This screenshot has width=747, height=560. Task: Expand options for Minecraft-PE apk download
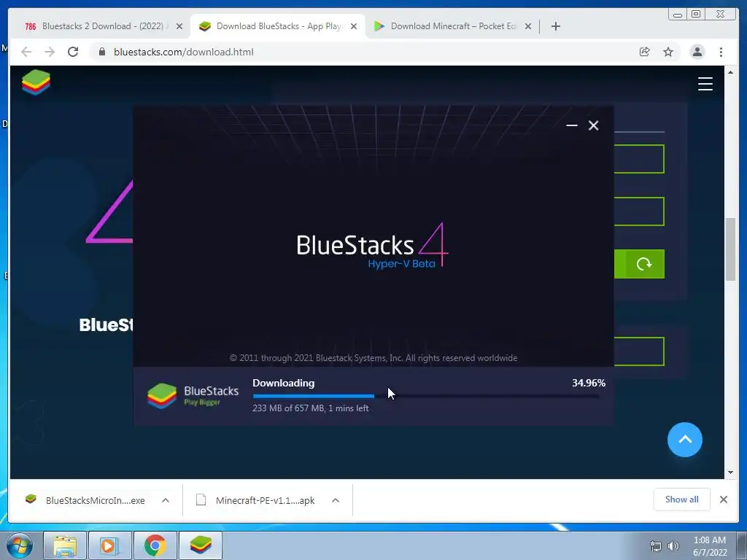pos(336,500)
